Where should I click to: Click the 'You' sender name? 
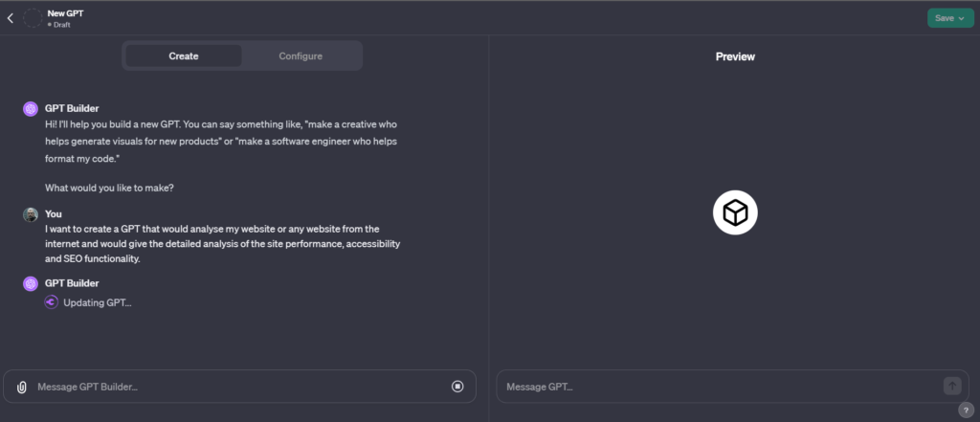[x=54, y=213]
